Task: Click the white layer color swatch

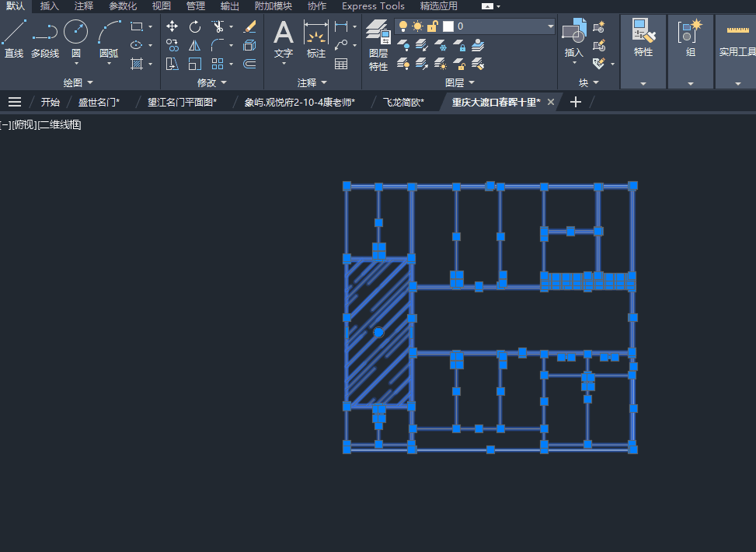Action: click(448, 26)
